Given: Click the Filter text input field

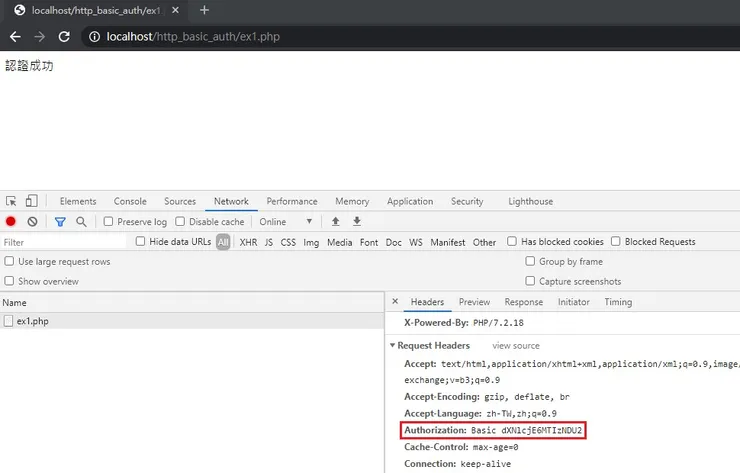Looking at the screenshot, I should click(65, 242).
